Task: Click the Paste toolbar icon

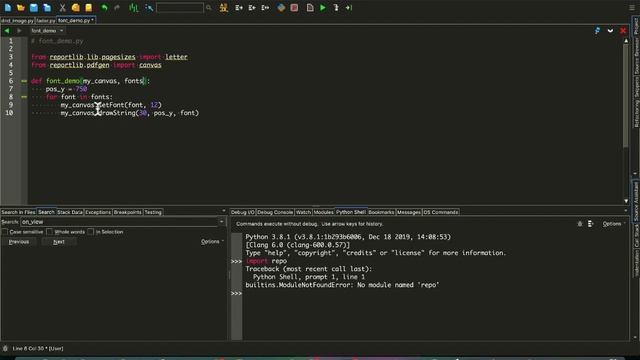Action: tap(89, 7)
